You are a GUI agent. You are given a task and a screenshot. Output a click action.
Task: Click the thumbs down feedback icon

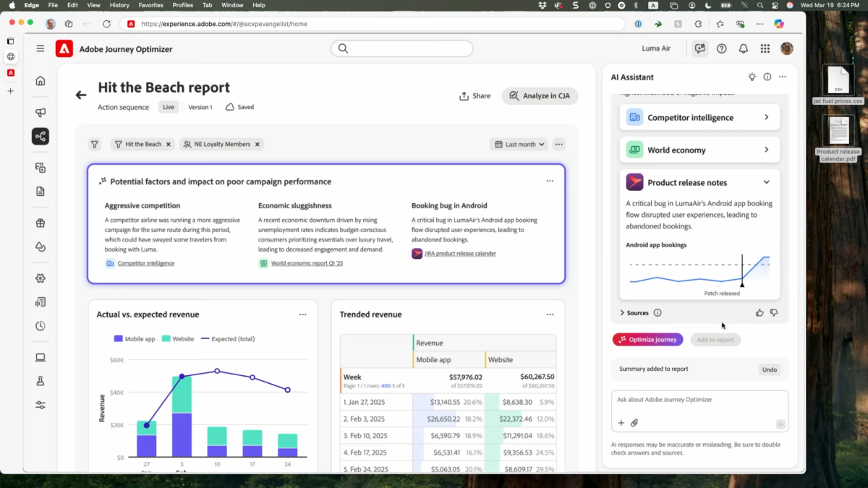click(x=774, y=313)
